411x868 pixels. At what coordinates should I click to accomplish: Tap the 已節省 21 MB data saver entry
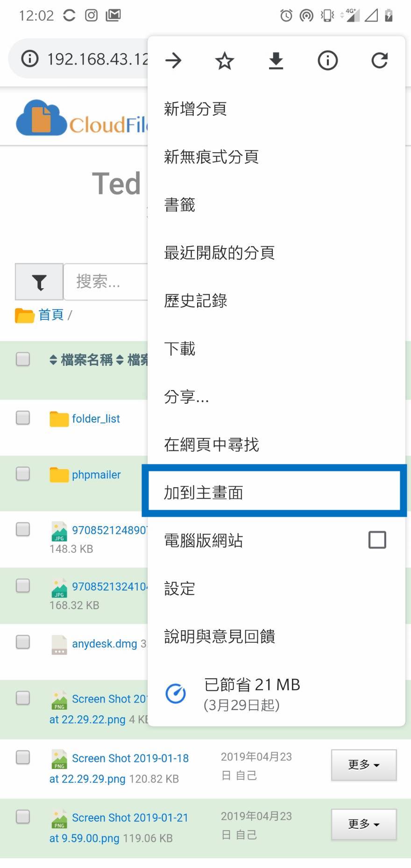click(x=251, y=694)
